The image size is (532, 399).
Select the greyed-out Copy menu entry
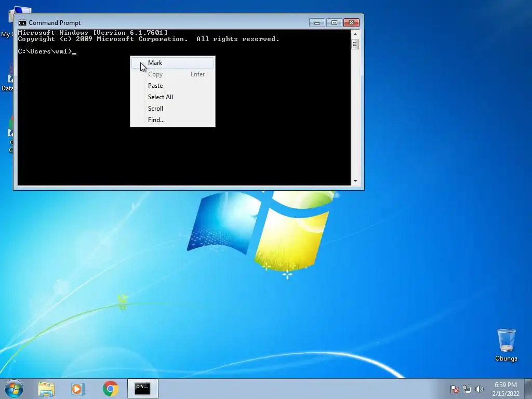(x=172, y=74)
